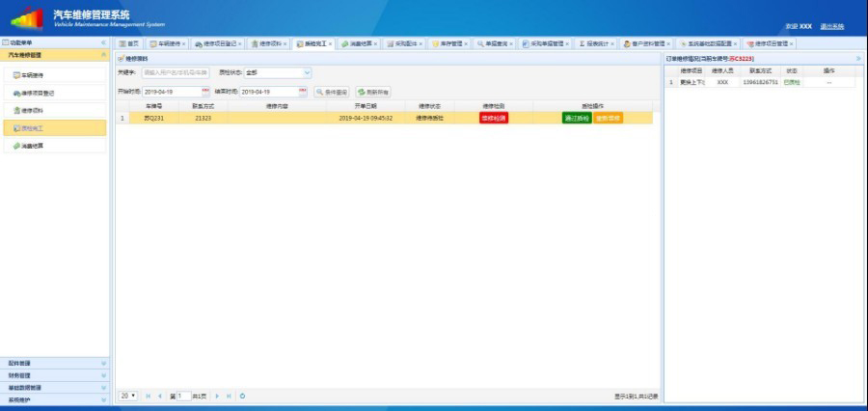Select 维修领料 in the left menu

(33, 110)
